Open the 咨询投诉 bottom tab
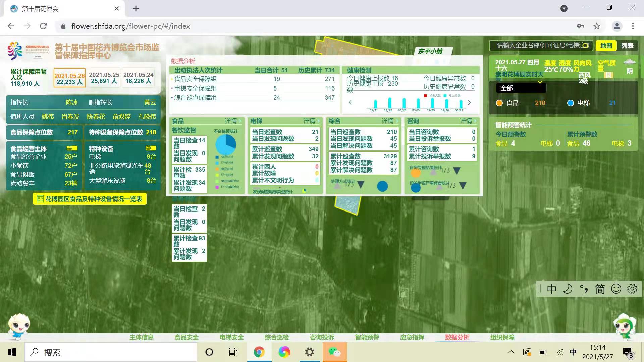Viewport: 644px width, 362px height. coord(322,337)
